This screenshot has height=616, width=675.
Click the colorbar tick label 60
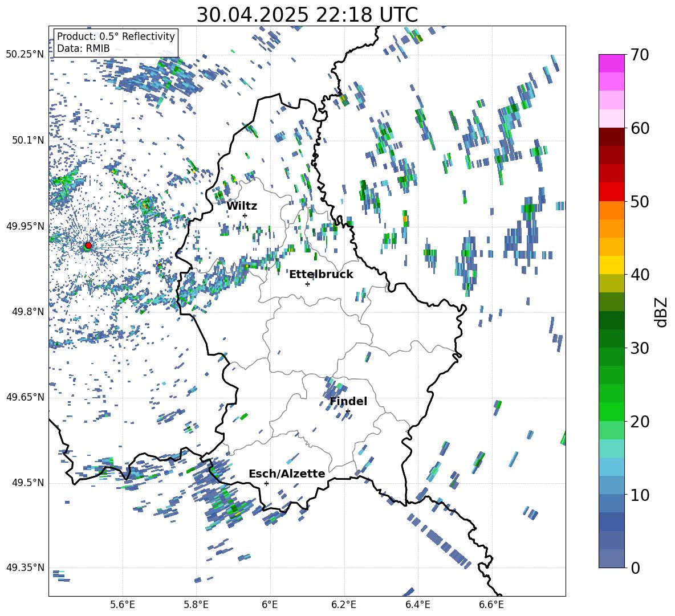[639, 128]
